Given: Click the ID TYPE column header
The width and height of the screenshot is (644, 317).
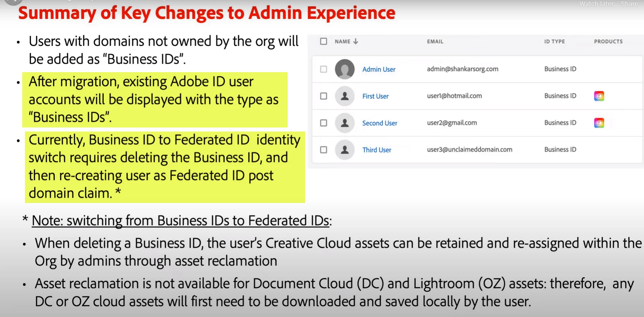Looking at the screenshot, I should click(x=554, y=41).
